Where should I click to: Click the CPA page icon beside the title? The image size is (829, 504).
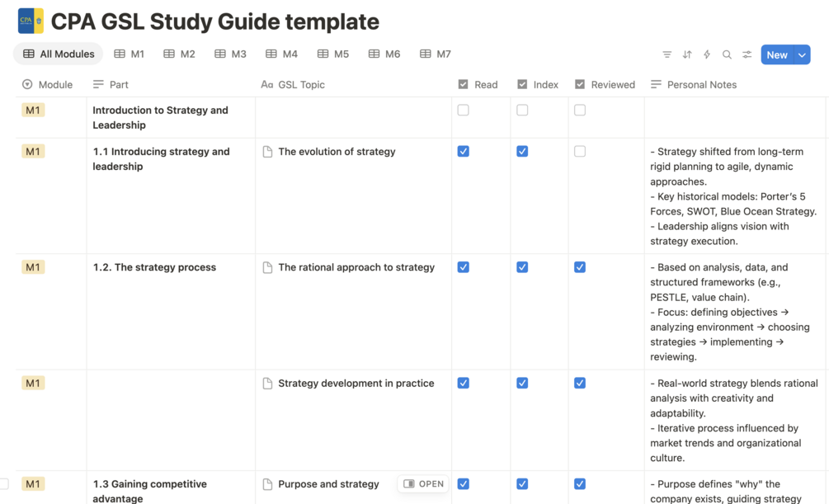point(31,21)
